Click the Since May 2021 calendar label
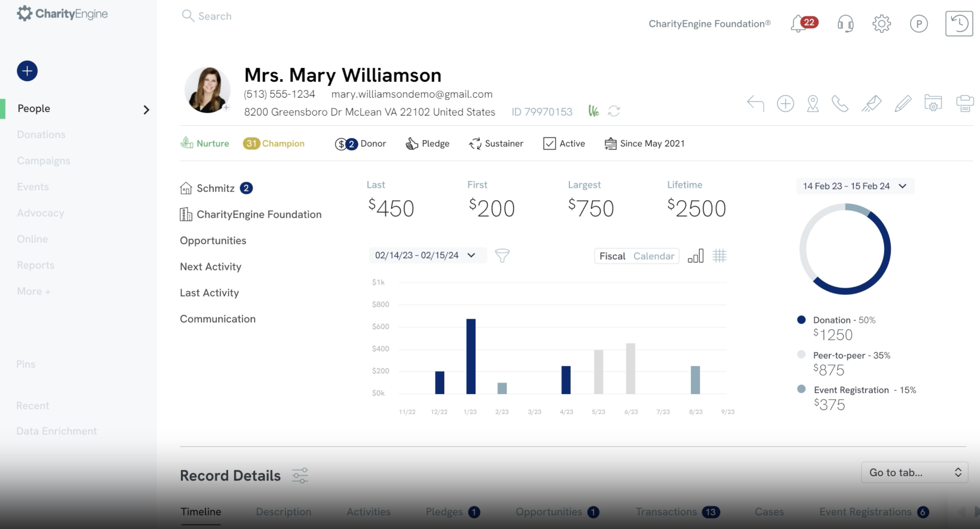The height and width of the screenshot is (529, 980). pyautogui.click(x=644, y=144)
